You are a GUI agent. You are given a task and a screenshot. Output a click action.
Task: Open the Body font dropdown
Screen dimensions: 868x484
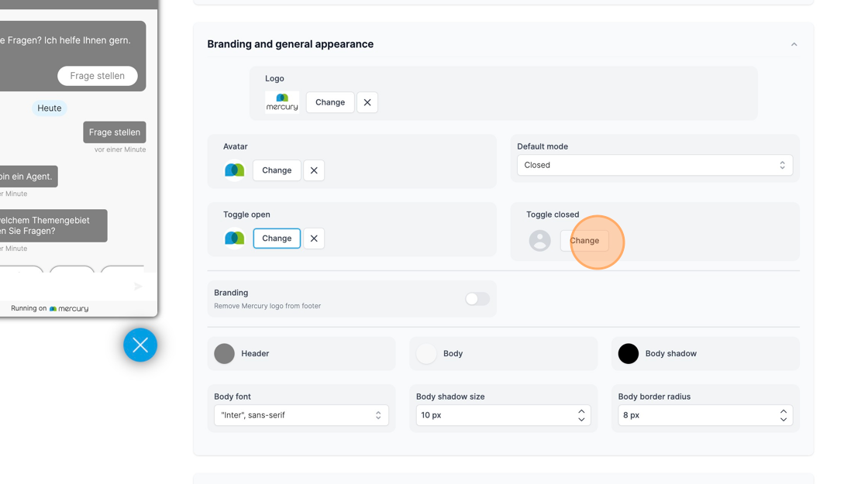(x=301, y=415)
